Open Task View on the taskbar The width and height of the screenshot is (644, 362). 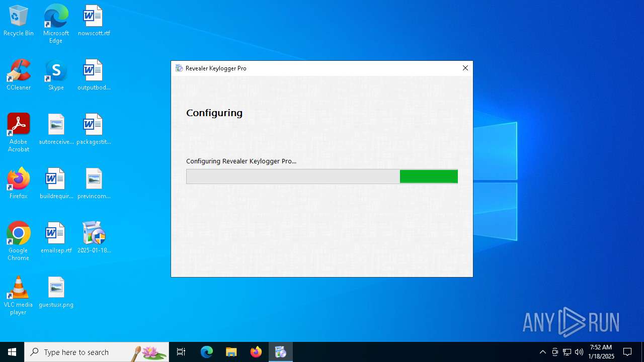(x=181, y=352)
